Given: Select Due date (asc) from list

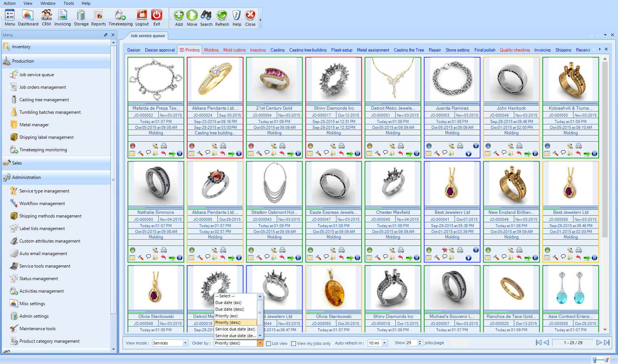Looking at the screenshot, I should [228, 303].
